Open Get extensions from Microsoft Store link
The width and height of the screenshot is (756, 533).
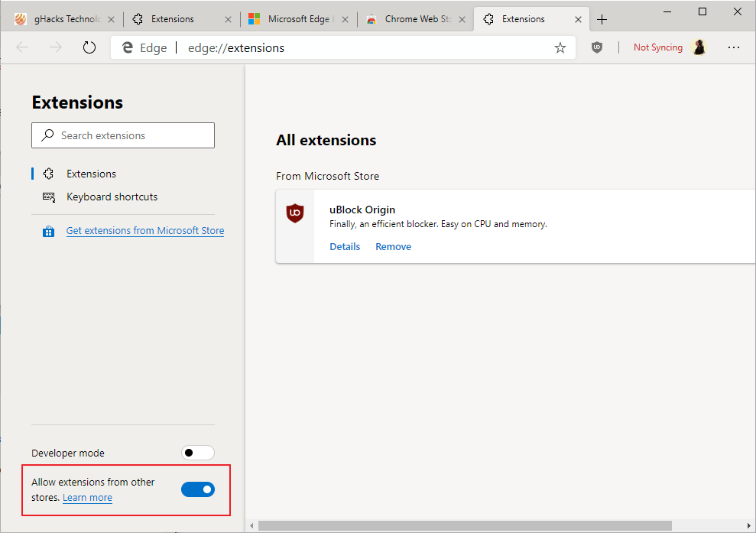(x=145, y=231)
